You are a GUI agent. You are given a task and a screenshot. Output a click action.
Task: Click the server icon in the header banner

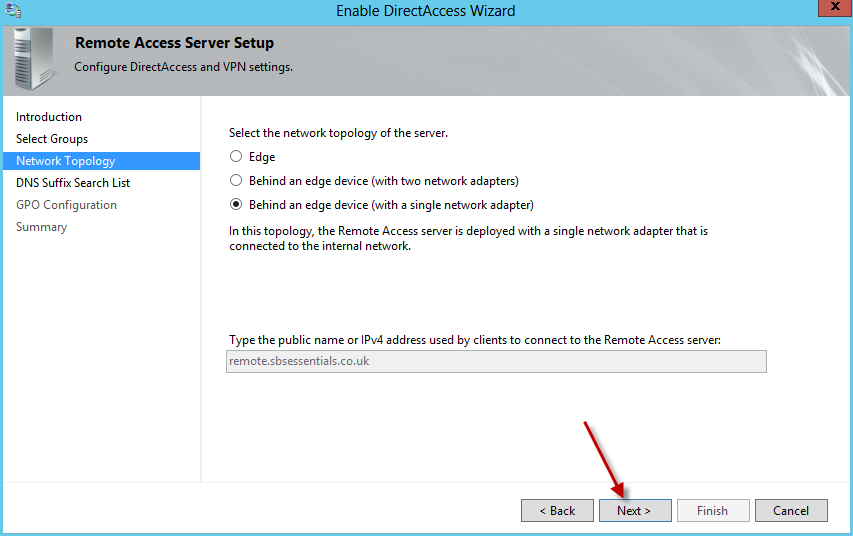pos(36,58)
